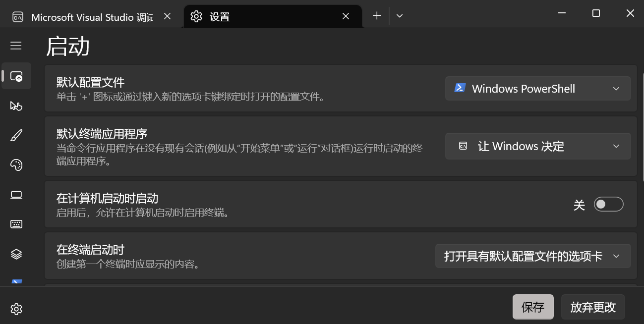
Task: Open the PowerShell profile sidebar icon
Action: click(x=16, y=282)
